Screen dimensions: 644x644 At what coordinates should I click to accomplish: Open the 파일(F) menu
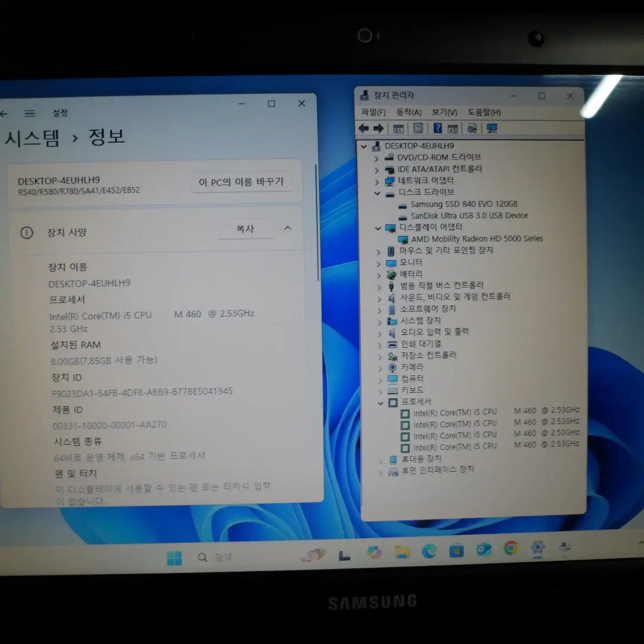coord(373,112)
